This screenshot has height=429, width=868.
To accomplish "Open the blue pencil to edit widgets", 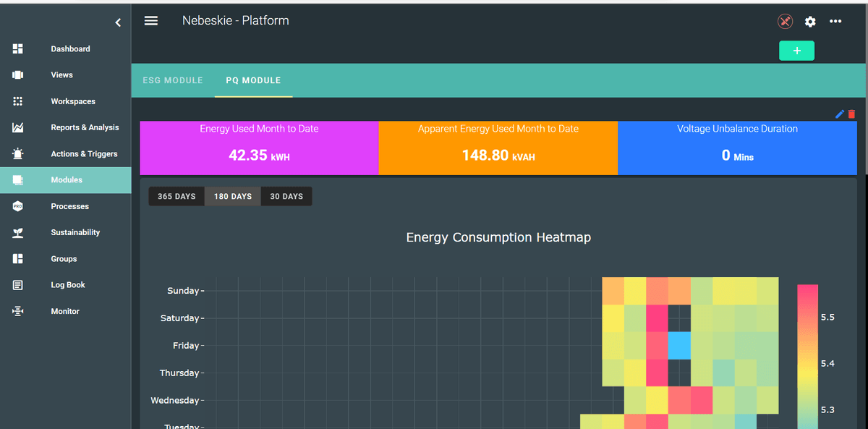I will pos(840,114).
